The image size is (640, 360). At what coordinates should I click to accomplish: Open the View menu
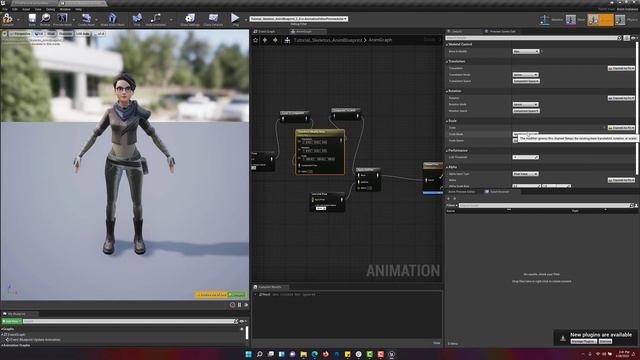(38, 9)
